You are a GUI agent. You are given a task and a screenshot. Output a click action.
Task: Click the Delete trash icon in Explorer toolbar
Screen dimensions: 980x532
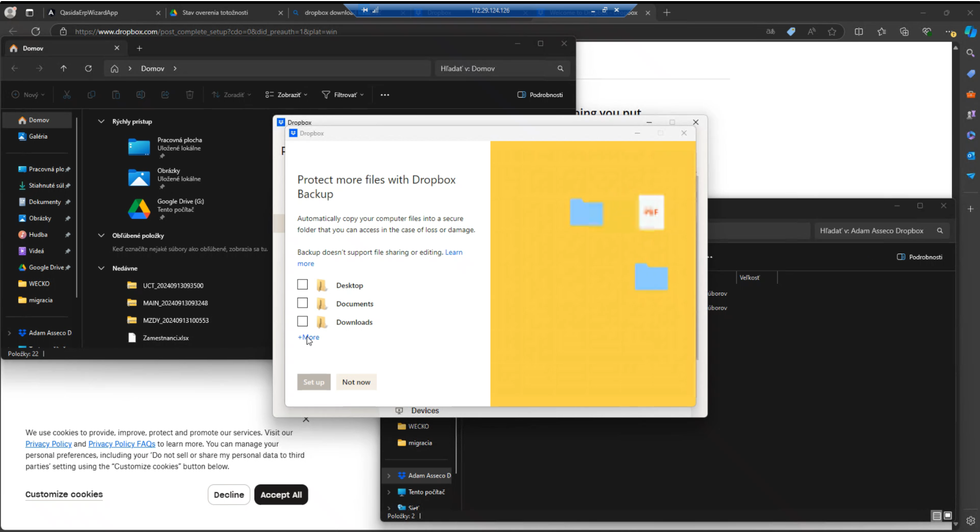click(190, 94)
